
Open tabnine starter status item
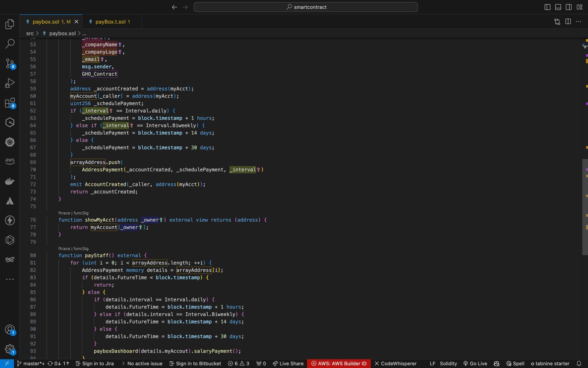(550, 364)
